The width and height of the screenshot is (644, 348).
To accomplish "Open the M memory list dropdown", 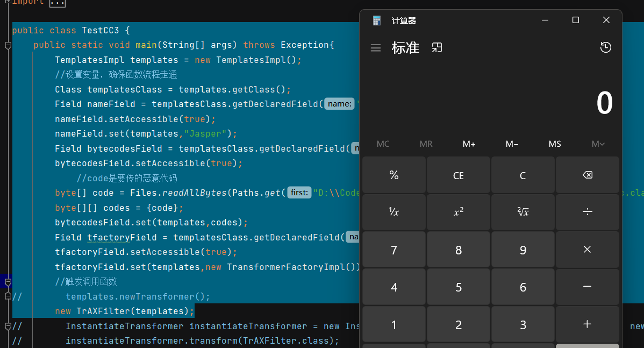I will 598,144.
